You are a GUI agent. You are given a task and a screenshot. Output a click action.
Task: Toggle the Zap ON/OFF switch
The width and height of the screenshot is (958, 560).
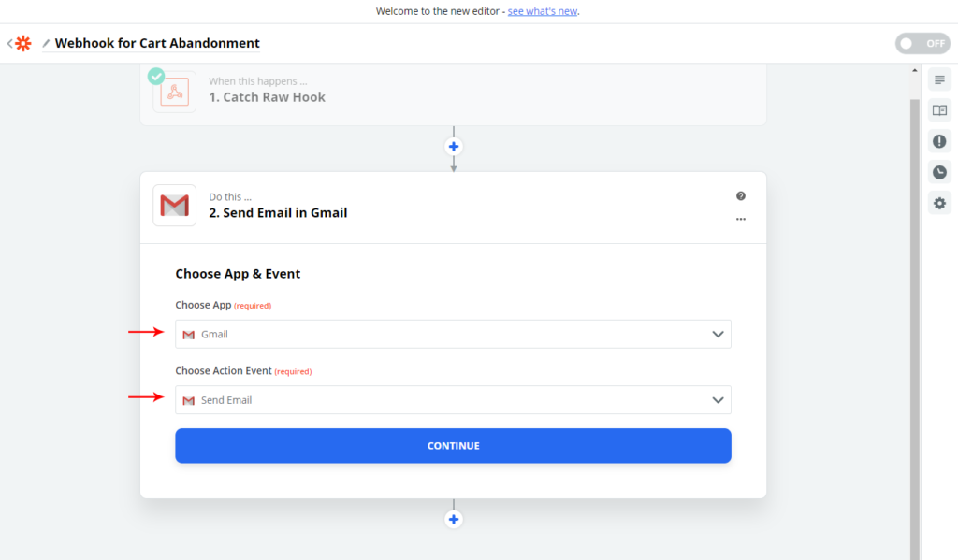(922, 44)
